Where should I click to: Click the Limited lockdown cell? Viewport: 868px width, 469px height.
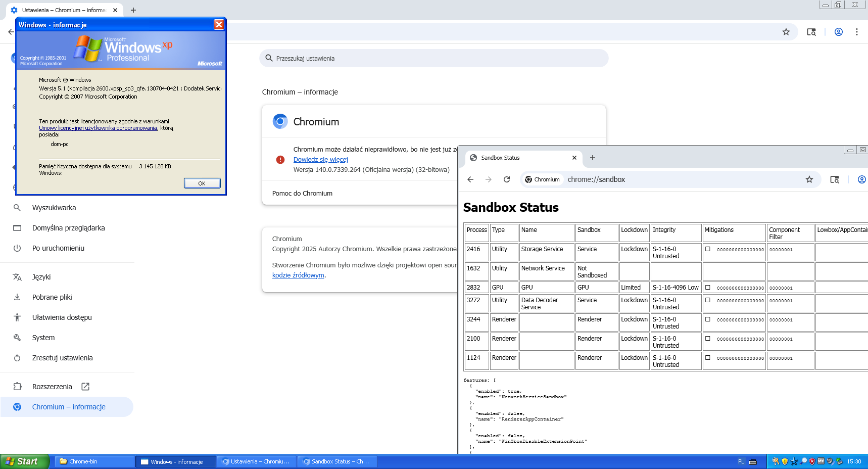click(634, 288)
